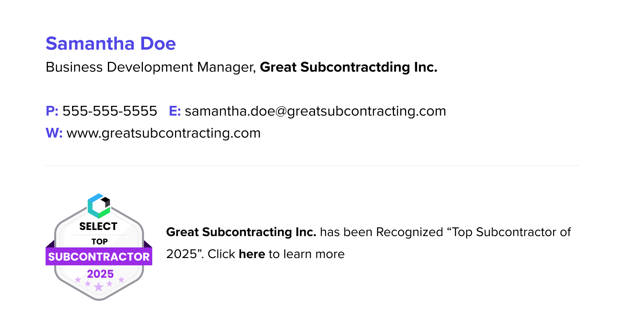The width and height of the screenshot is (644, 324).
Task: Click the large center star below 2025
Action: tap(99, 287)
